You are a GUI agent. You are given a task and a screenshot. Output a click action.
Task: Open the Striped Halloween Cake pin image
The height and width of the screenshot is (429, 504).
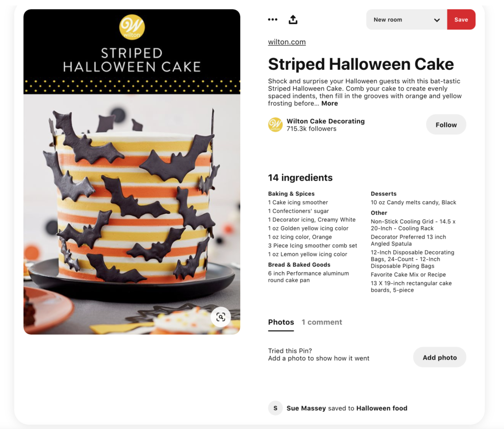pos(132,172)
